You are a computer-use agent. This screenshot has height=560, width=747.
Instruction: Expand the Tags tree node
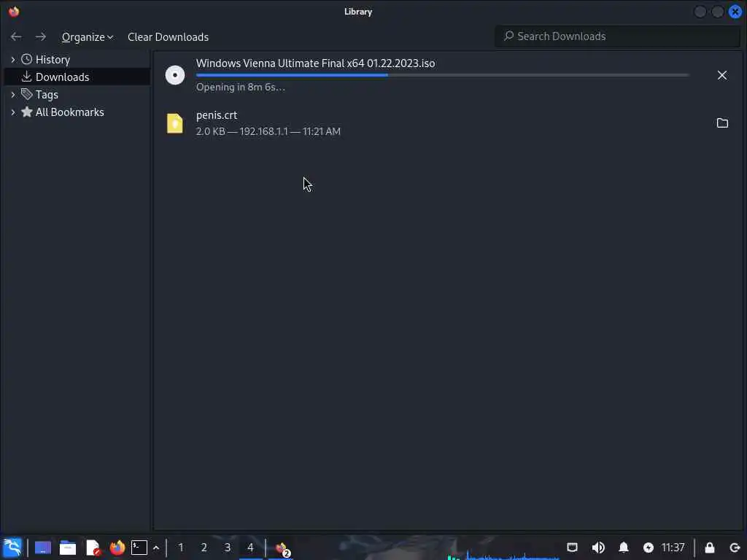13,95
